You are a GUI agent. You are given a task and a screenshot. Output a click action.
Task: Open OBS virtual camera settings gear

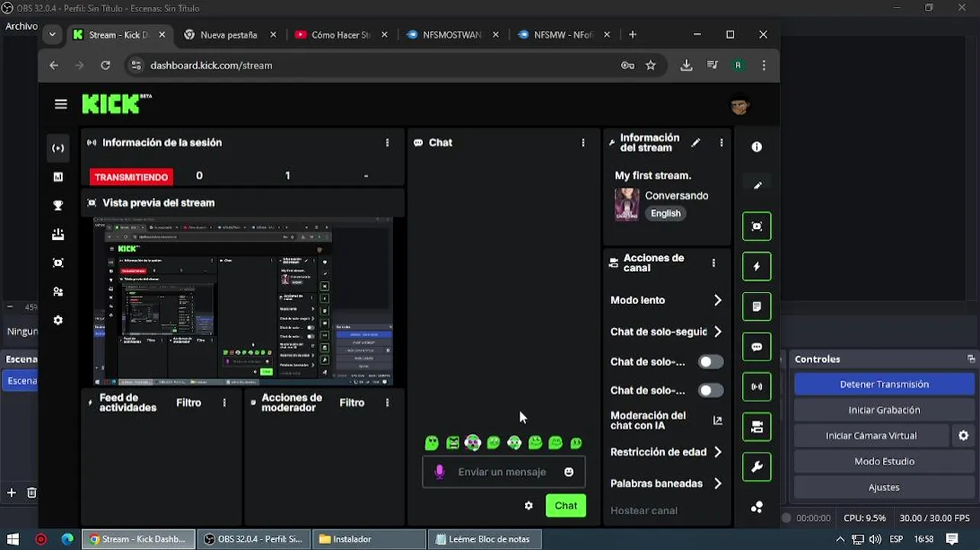pos(963,435)
